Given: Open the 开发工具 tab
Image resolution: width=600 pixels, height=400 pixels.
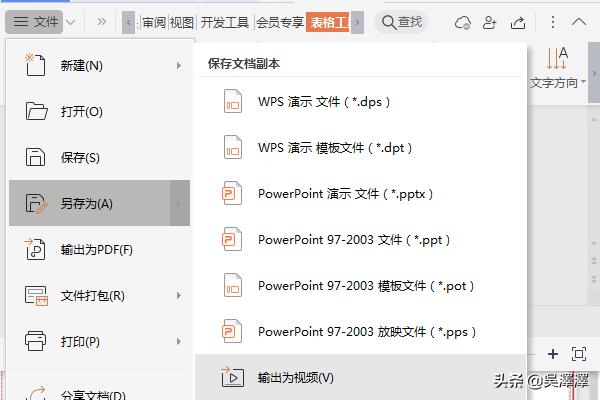Looking at the screenshot, I should (225, 23).
